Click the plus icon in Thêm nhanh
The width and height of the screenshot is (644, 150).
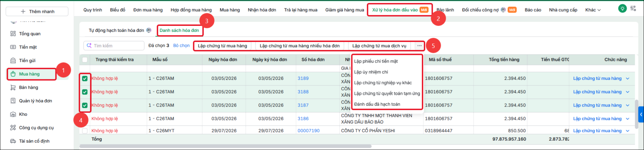tap(23, 11)
